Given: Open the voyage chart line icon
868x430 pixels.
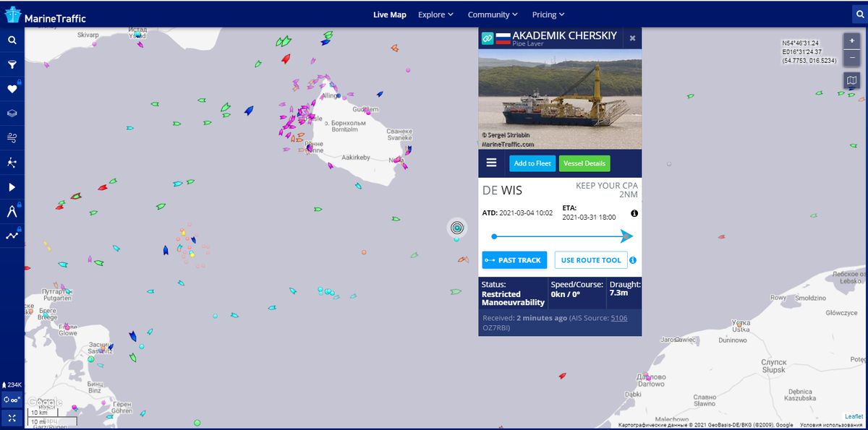Looking at the screenshot, I should pos(12,235).
